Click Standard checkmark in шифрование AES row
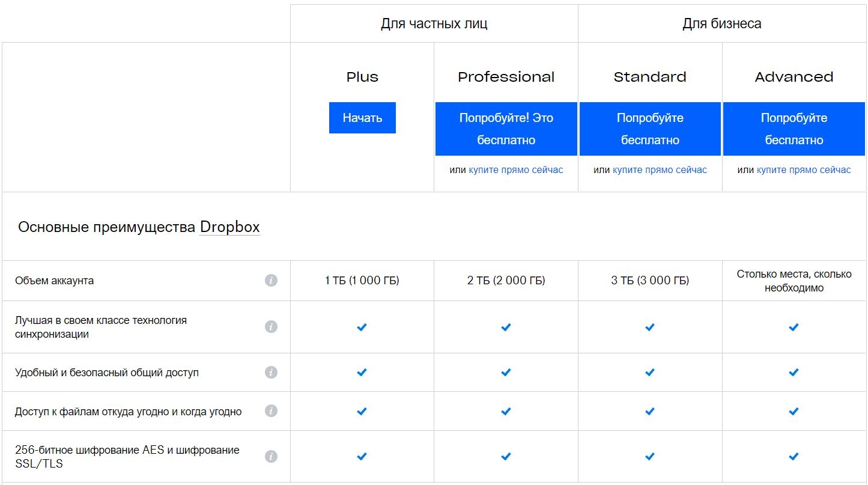 point(649,457)
